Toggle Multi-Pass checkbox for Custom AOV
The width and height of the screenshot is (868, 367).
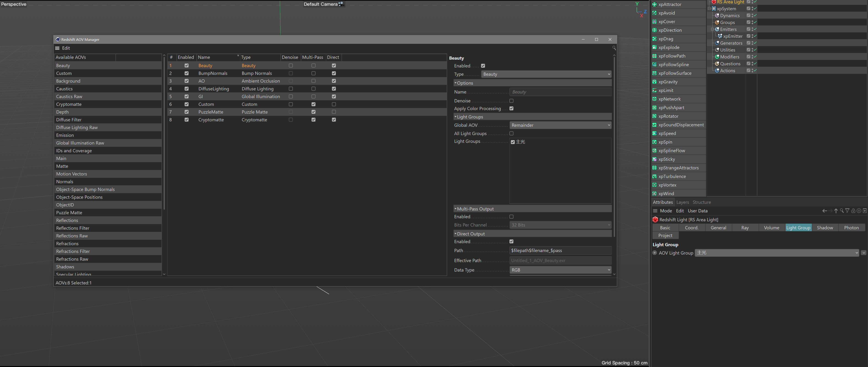(313, 104)
